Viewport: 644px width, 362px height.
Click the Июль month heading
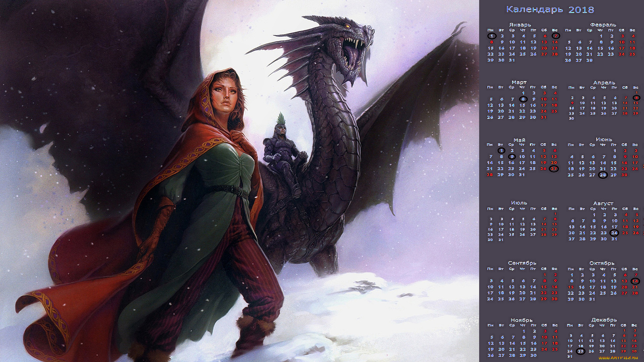tap(519, 203)
